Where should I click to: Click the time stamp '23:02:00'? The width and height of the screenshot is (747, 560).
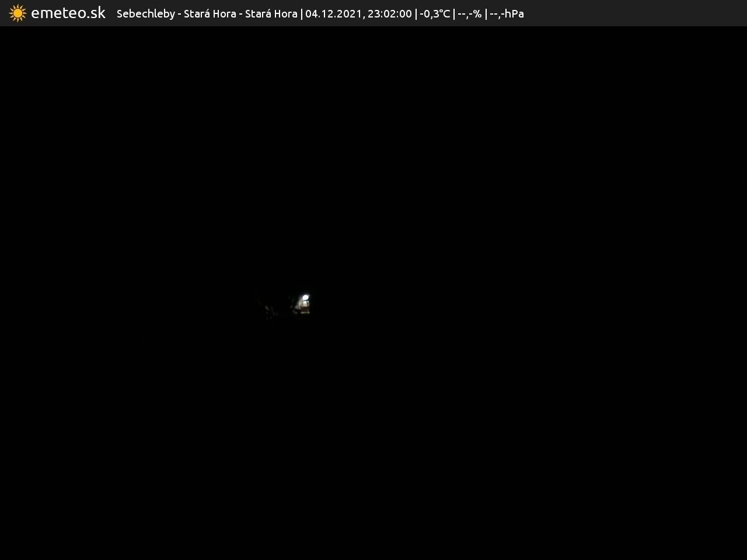point(390,13)
